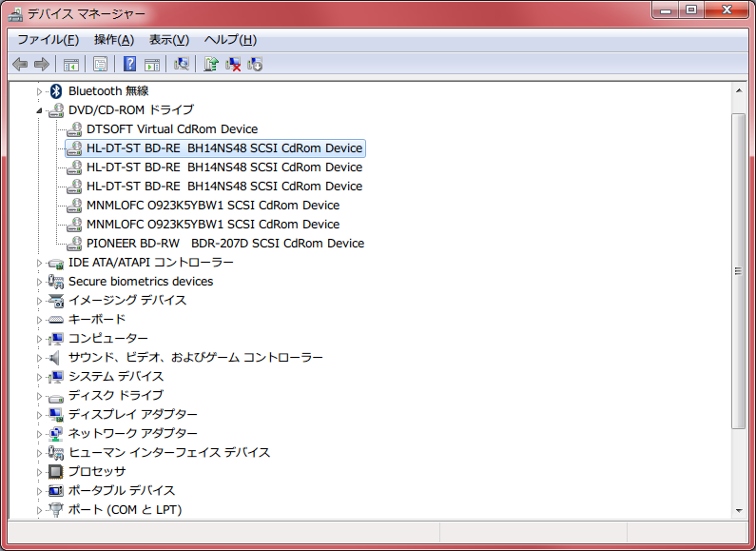This screenshot has width=756, height=551.
Task: Expand the ディスプレイ アダプター node
Action: pyautogui.click(x=40, y=415)
